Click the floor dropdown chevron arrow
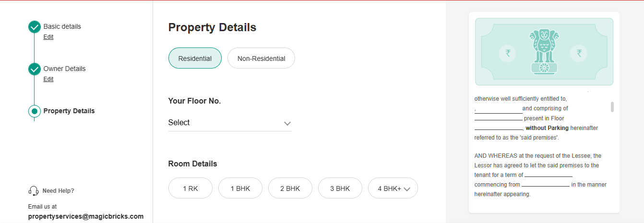 click(x=287, y=123)
